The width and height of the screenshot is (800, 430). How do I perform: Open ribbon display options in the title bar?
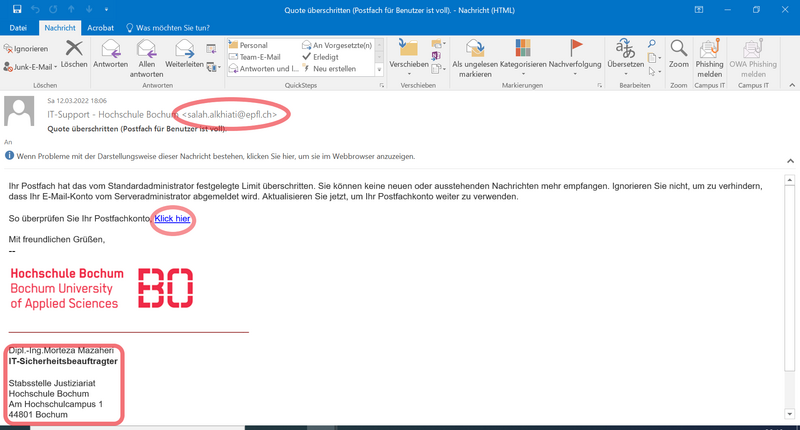click(x=699, y=10)
